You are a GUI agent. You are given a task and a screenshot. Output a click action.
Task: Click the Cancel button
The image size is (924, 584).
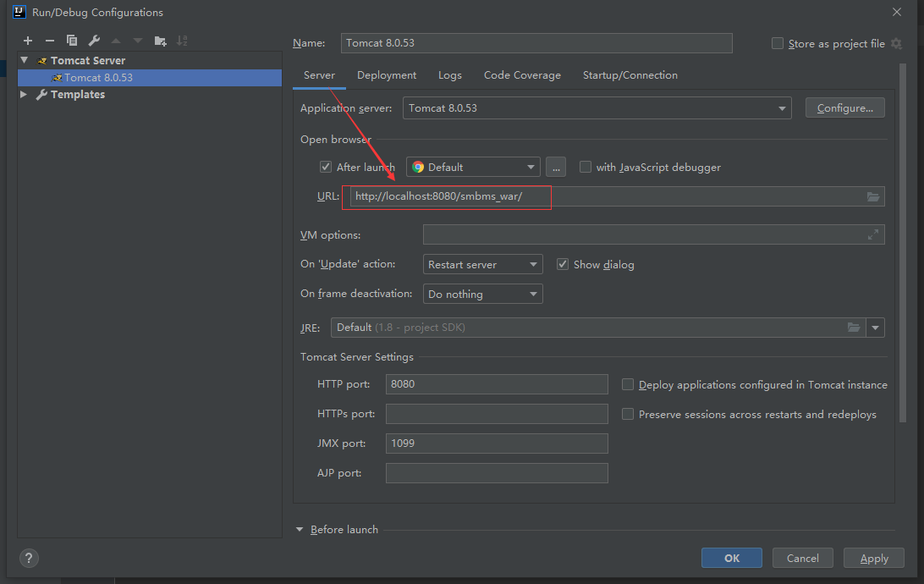(803, 558)
